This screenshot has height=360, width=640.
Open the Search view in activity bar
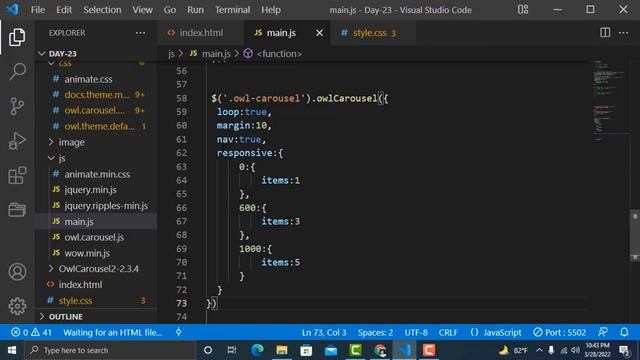point(17,71)
